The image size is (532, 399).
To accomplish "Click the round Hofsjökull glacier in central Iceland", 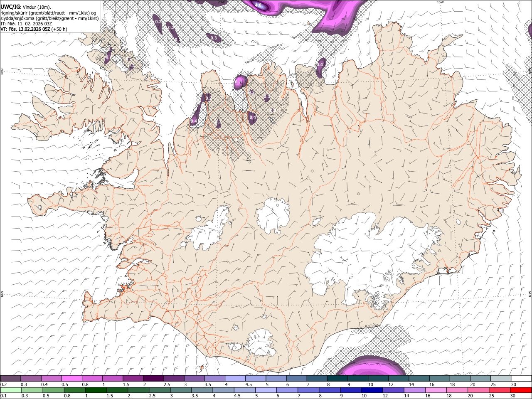I will click(273, 215).
